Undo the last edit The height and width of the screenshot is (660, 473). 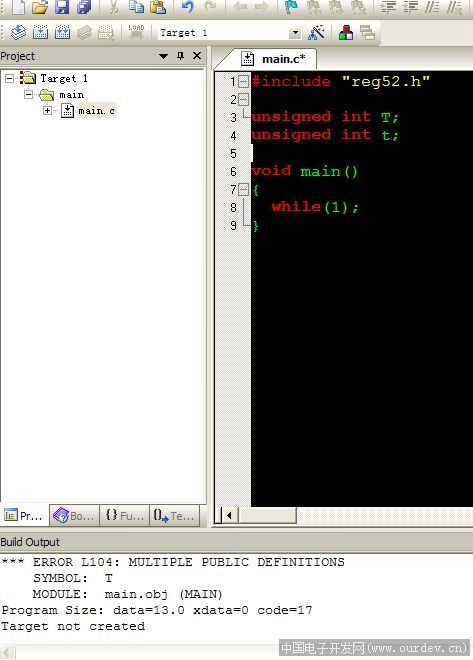click(188, 7)
